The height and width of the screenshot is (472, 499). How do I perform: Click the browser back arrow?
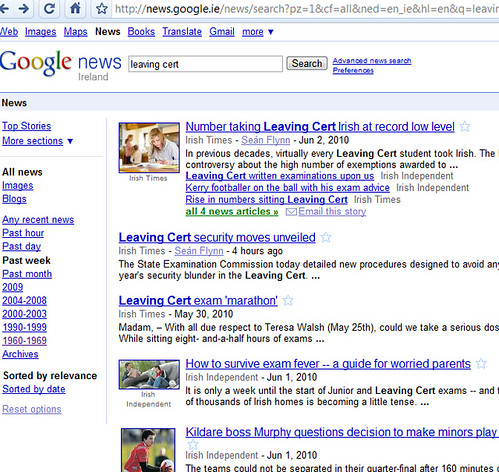[4, 8]
